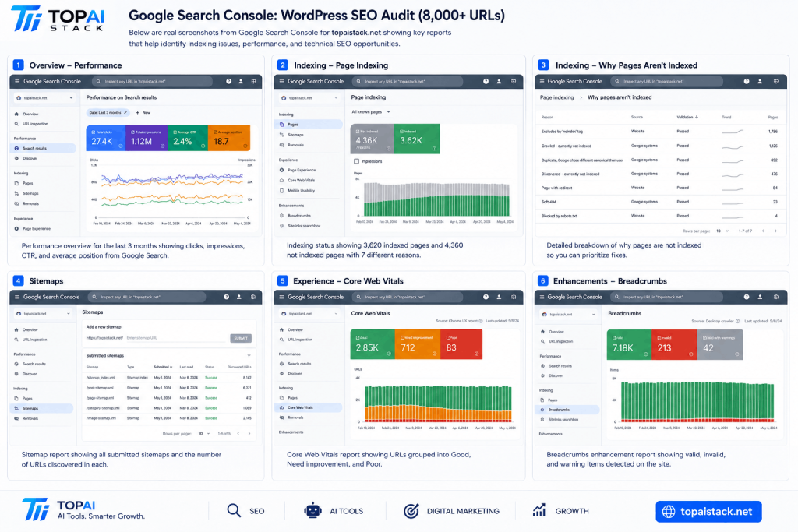This screenshot has height=532, width=798.
Task: Go to next page in Submitted sitemaps table
Action: pos(249,433)
